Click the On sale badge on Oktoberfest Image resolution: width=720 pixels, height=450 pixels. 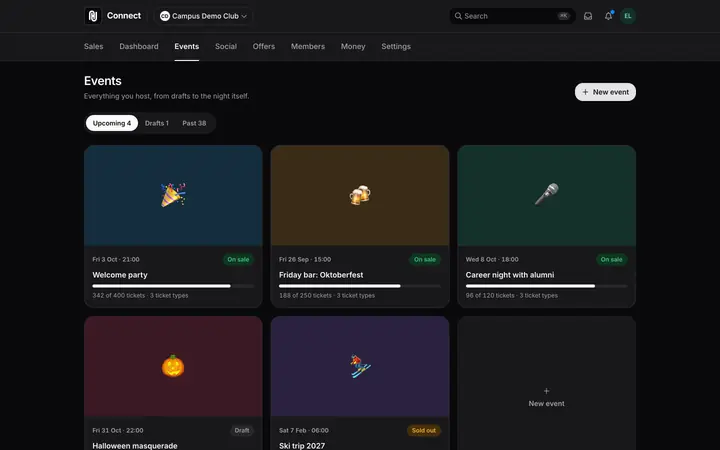425,259
